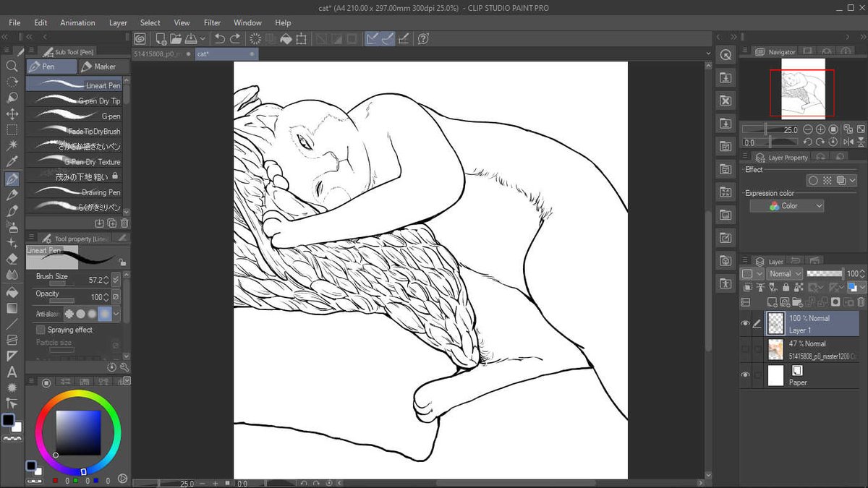Hide Layer 1 with its eye icon
The height and width of the screenshot is (488, 868).
745,324
